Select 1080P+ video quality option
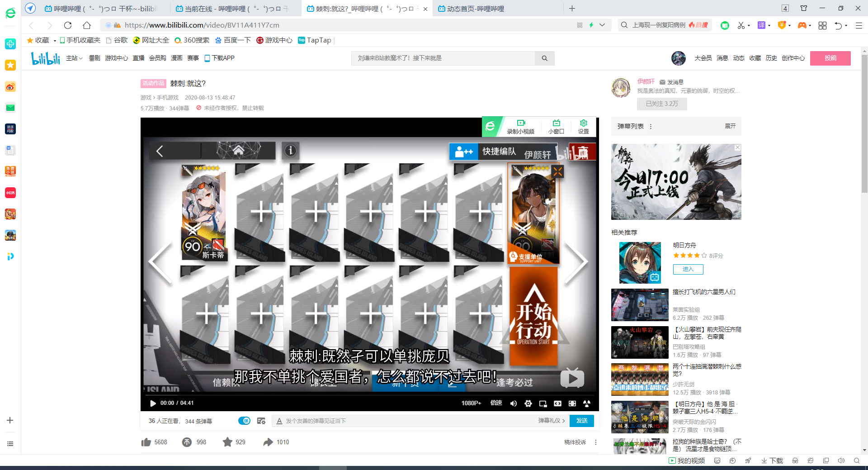This screenshot has width=868, height=470. 471,403
